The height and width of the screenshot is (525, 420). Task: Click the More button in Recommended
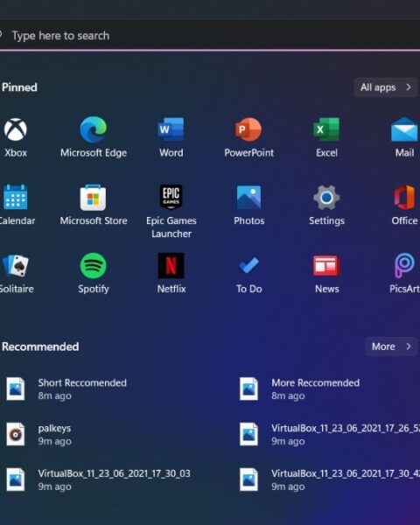[x=391, y=346]
